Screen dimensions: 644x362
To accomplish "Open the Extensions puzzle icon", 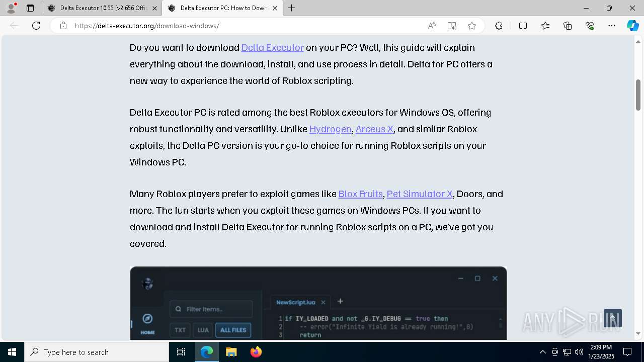I will click(499, 26).
